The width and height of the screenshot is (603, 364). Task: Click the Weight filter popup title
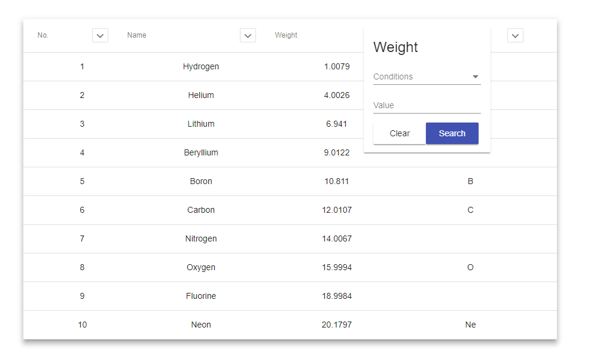(395, 47)
